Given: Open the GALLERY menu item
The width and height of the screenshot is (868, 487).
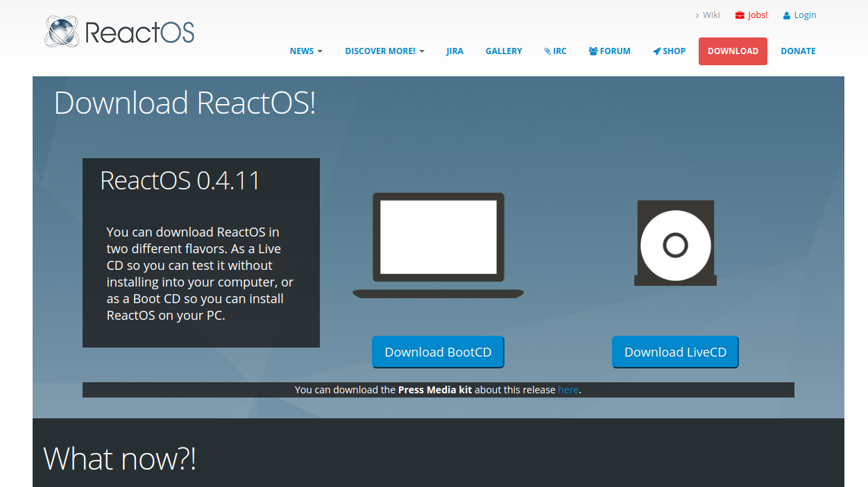Looking at the screenshot, I should pyautogui.click(x=504, y=51).
